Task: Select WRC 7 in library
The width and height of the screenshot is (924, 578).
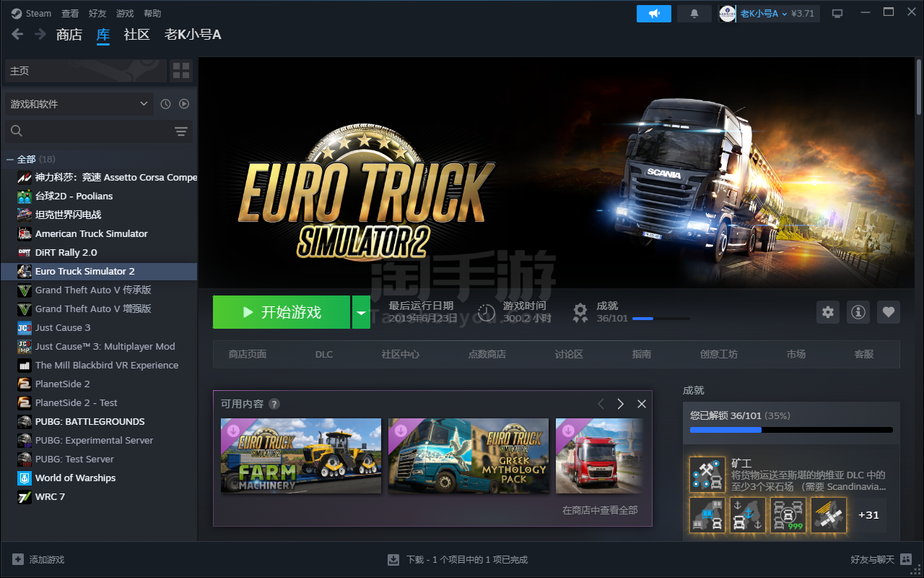Action: (99, 496)
